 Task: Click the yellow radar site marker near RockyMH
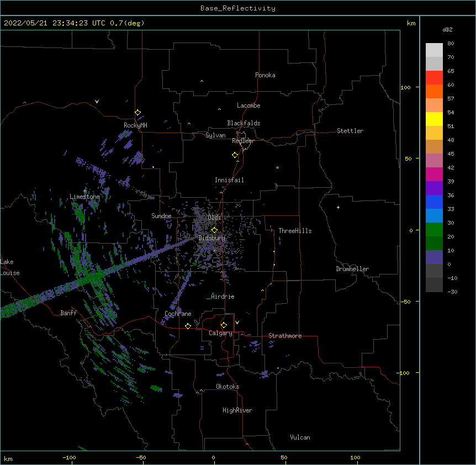coord(138,113)
